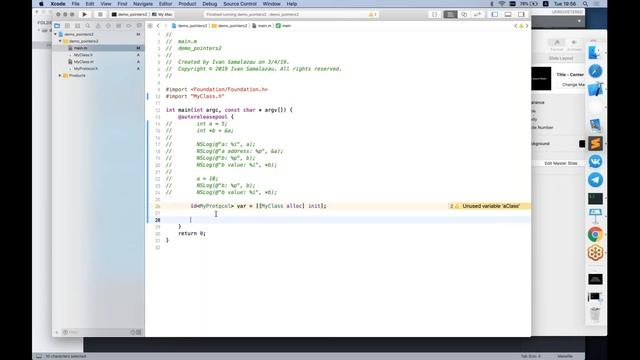
Task: Toggle the Inspectors panel visibility
Action: (521, 14)
